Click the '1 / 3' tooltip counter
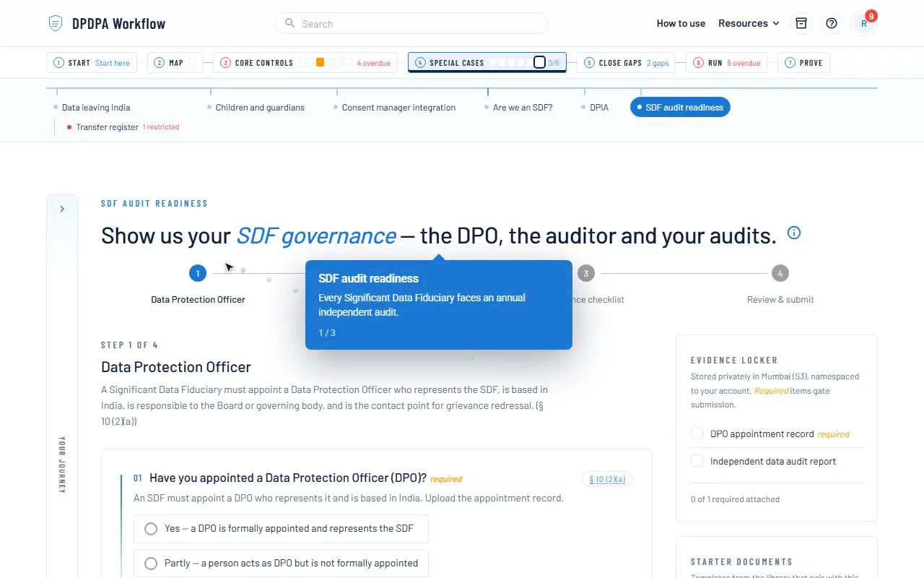The width and height of the screenshot is (924, 578). [x=327, y=333]
